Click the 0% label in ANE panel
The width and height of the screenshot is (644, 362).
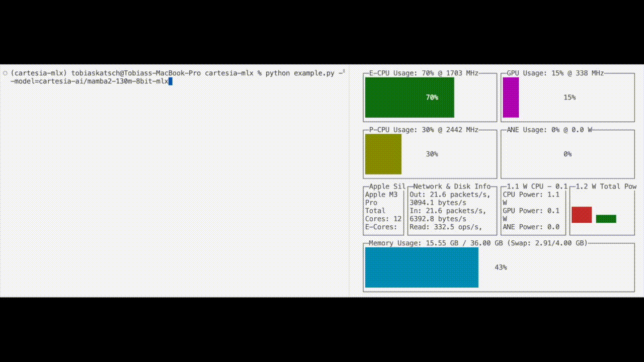point(568,154)
